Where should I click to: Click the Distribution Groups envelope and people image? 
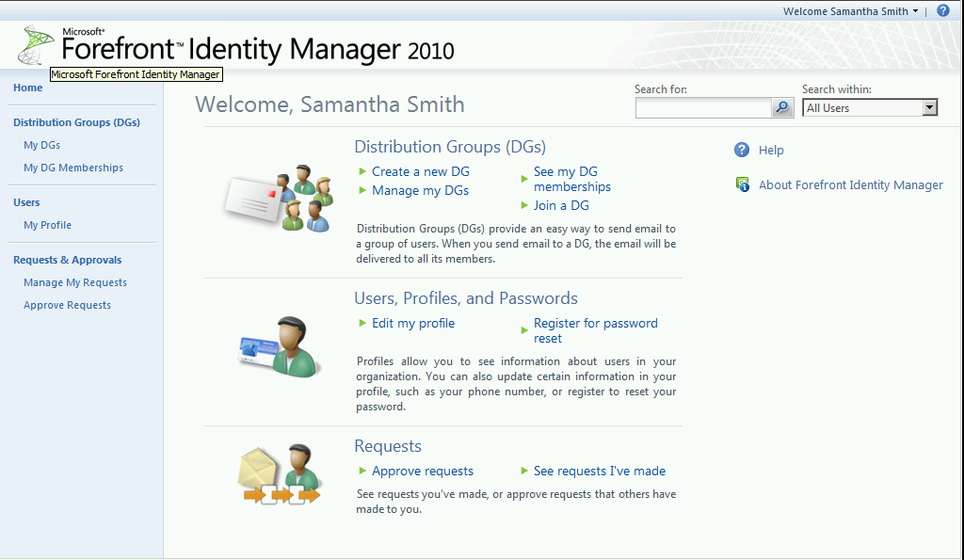pos(279,198)
